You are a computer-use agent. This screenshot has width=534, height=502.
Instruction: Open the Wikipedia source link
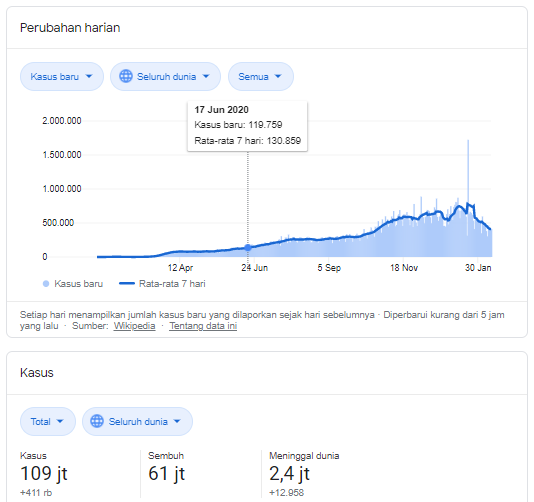click(x=134, y=326)
